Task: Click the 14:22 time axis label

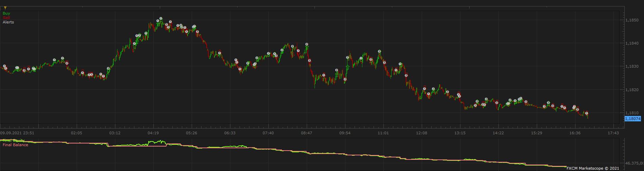Action: 498,133
